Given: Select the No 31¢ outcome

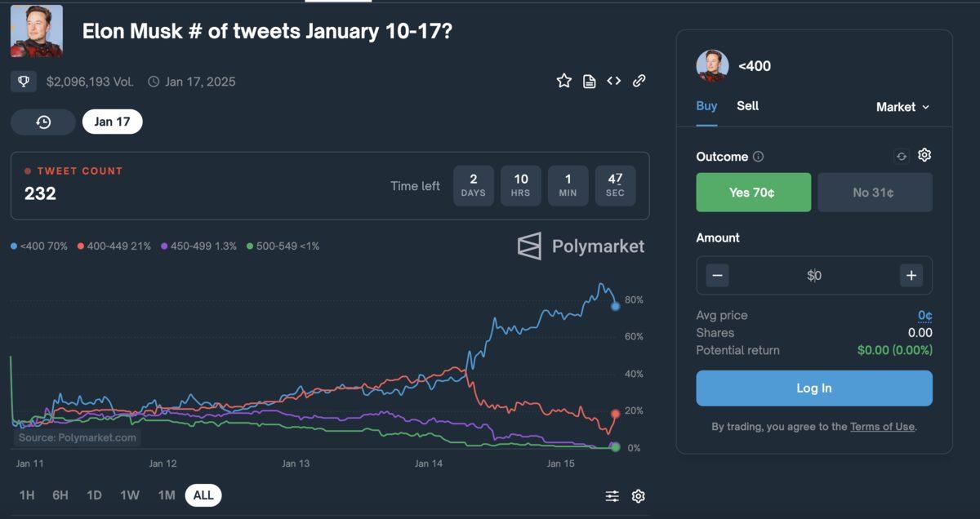Looking at the screenshot, I should [x=875, y=193].
